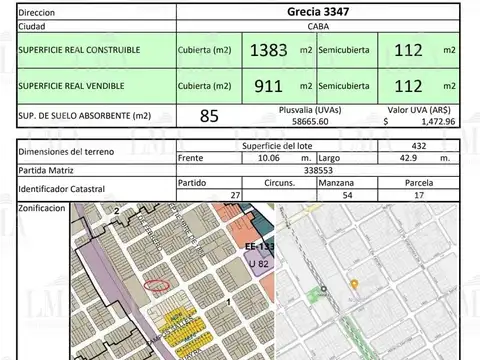Click the 'Frente' label cell

coord(209,158)
